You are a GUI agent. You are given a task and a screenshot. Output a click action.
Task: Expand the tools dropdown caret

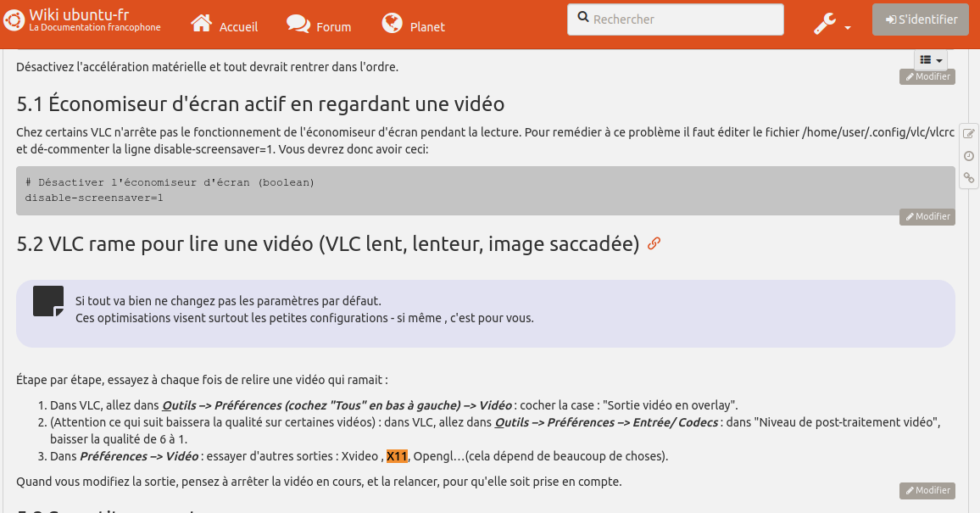(x=848, y=28)
